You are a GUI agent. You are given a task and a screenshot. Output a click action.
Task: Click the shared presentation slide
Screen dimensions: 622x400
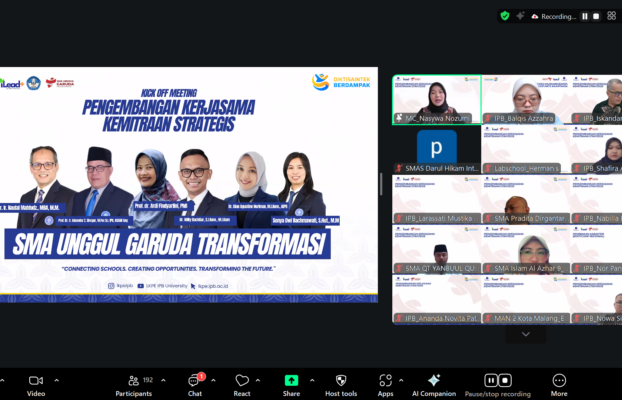click(189, 185)
